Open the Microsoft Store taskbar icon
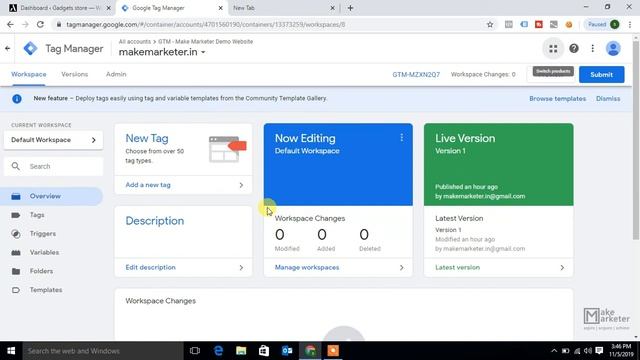Viewport: 640px width, 360px height. (264, 351)
